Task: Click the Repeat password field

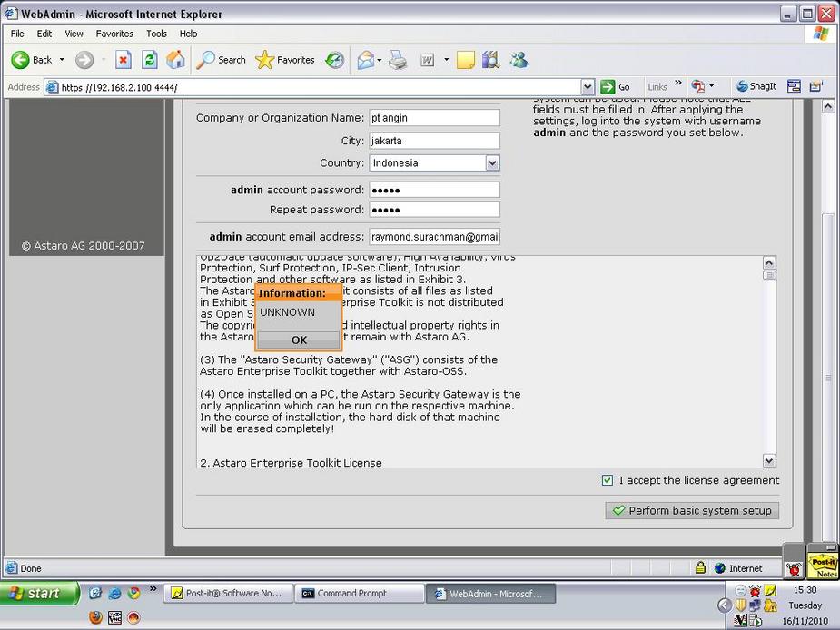Action: point(434,210)
